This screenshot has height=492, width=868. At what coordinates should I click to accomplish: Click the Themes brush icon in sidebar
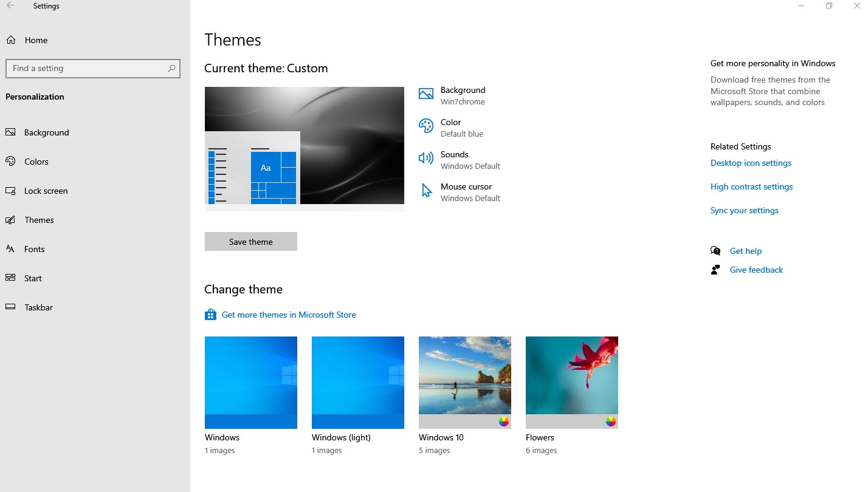10,220
